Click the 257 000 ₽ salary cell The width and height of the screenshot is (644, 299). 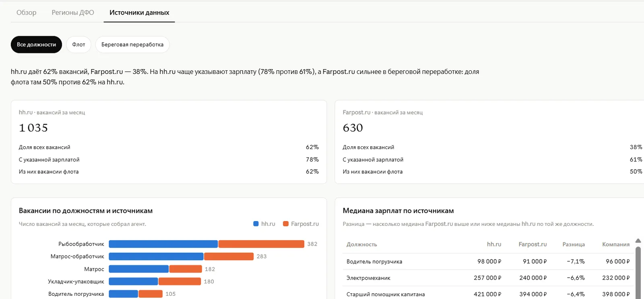(x=487, y=278)
